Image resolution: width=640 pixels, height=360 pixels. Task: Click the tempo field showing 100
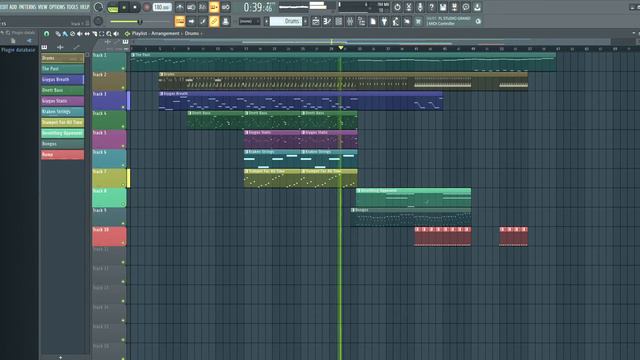click(162, 7)
